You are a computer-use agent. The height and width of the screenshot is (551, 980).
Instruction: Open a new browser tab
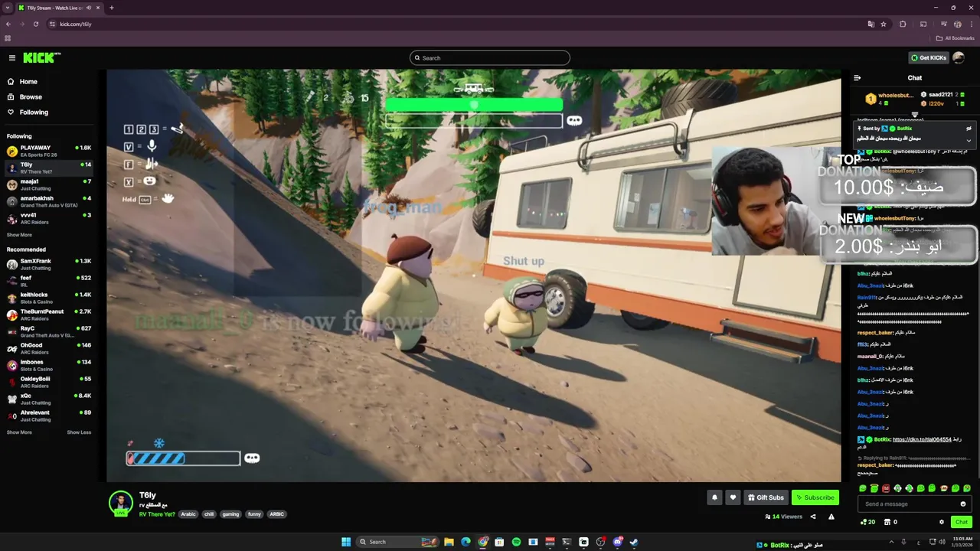[x=111, y=8]
